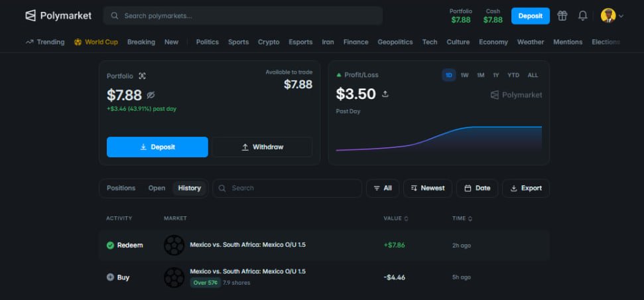Screen dimensions: 644x300
Task: Select the 1Y profit/loss range
Action: [496, 75]
